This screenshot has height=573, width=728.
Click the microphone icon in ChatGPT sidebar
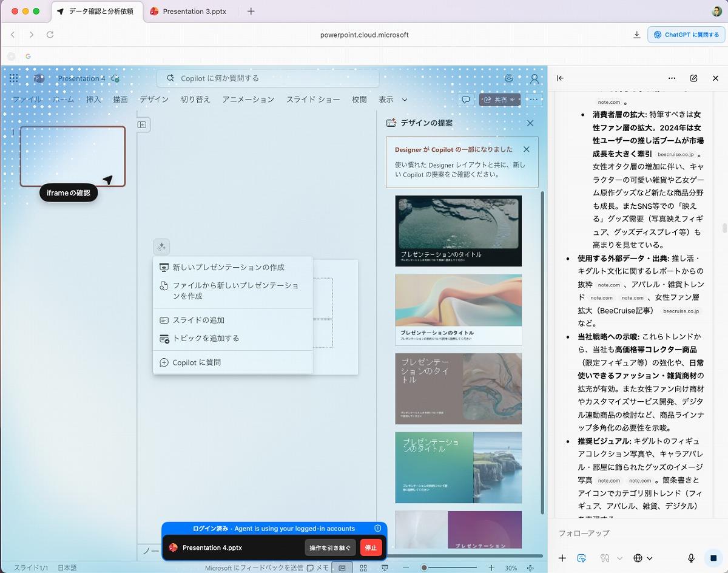pos(691,558)
